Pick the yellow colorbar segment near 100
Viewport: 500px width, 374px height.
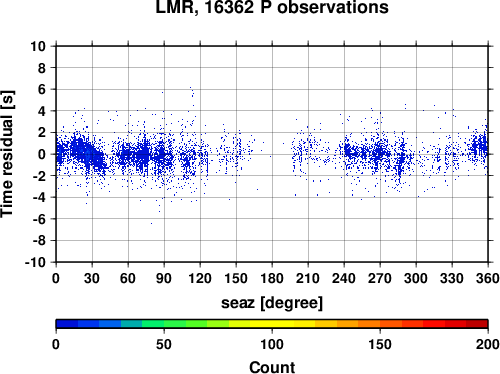[272, 323]
